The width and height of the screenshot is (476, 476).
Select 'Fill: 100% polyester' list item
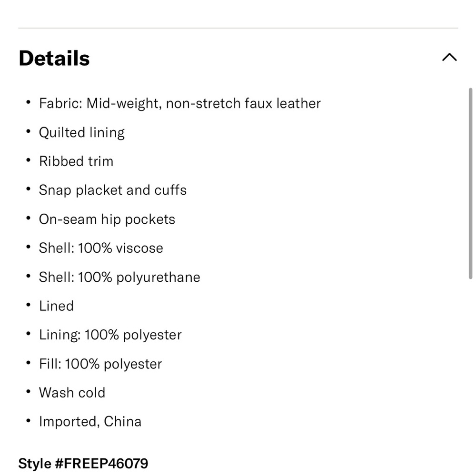(x=100, y=364)
